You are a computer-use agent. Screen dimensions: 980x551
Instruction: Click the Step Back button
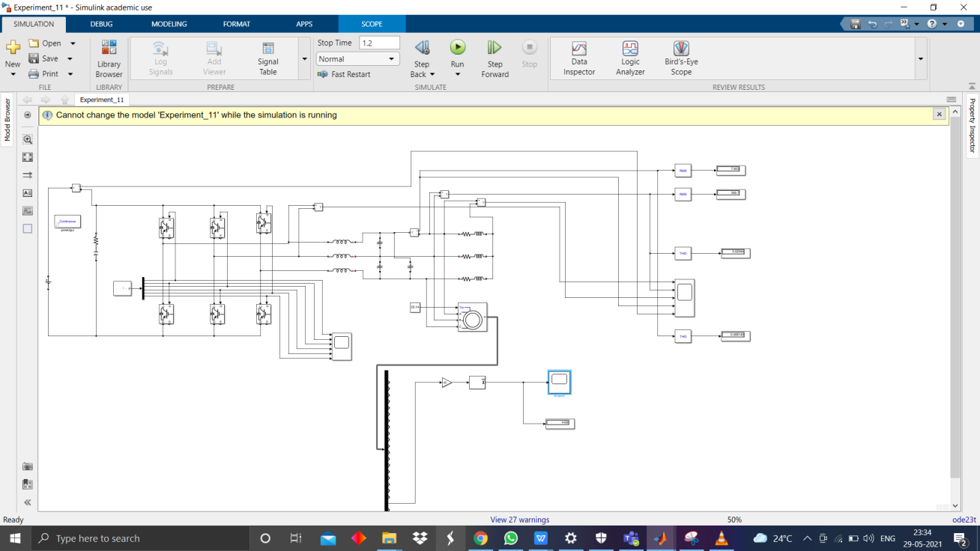422,58
